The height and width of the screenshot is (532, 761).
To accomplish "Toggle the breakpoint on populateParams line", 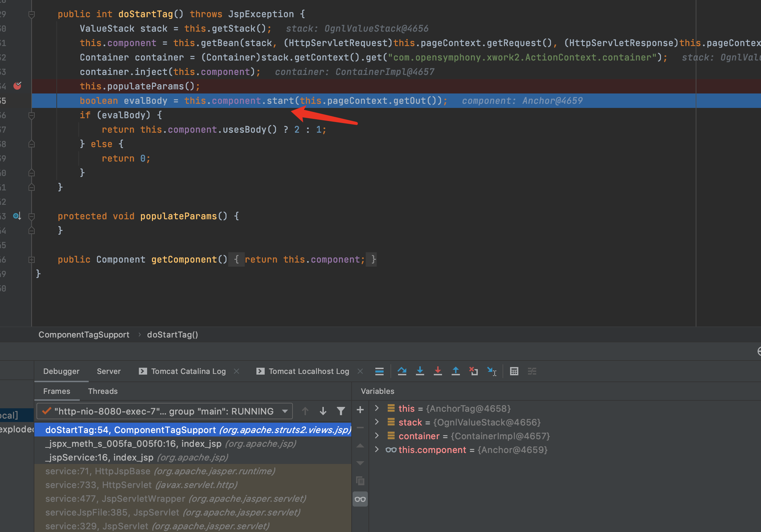I will click(x=17, y=86).
